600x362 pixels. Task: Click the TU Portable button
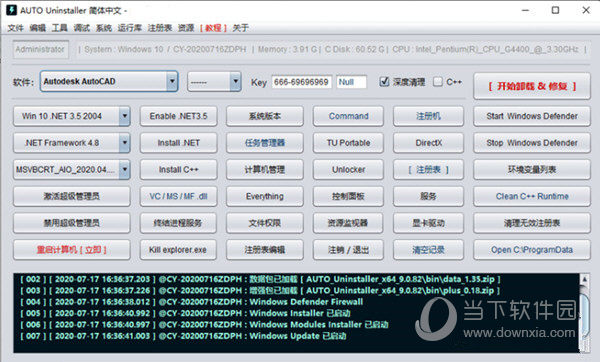click(348, 143)
